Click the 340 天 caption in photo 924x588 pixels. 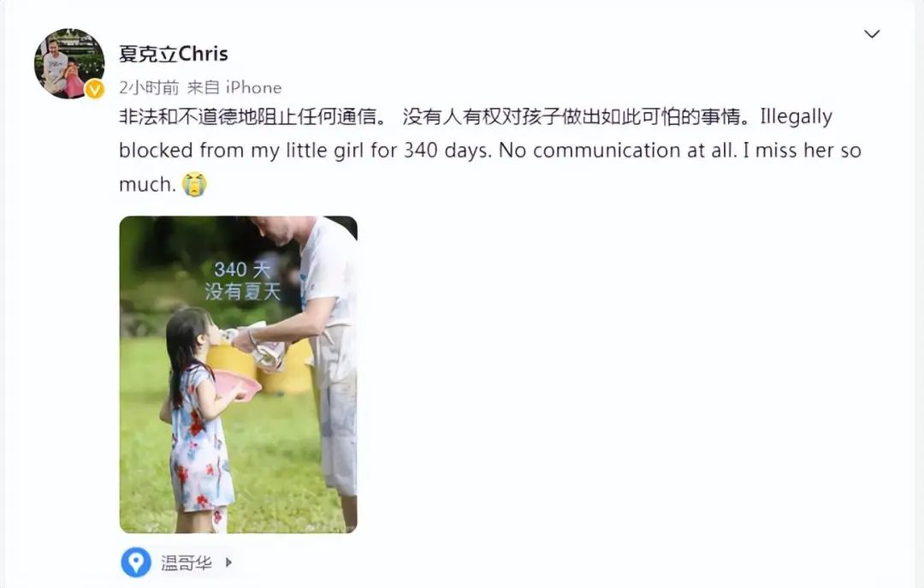[x=241, y=270]
